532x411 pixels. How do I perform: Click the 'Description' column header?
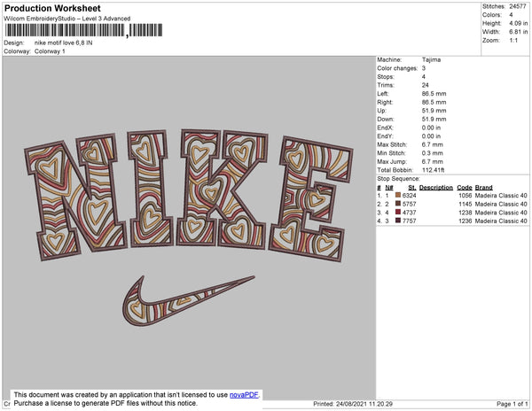[436, 188]
